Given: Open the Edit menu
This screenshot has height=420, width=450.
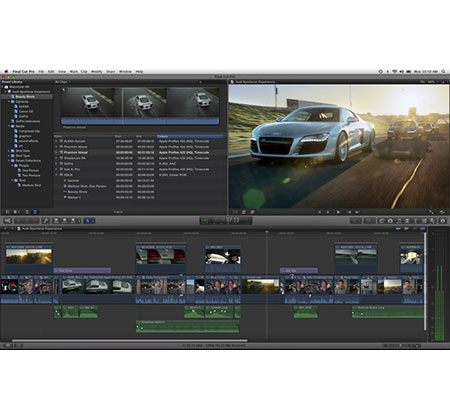Looking at the screenshot, I should click(x=51, y=71).
